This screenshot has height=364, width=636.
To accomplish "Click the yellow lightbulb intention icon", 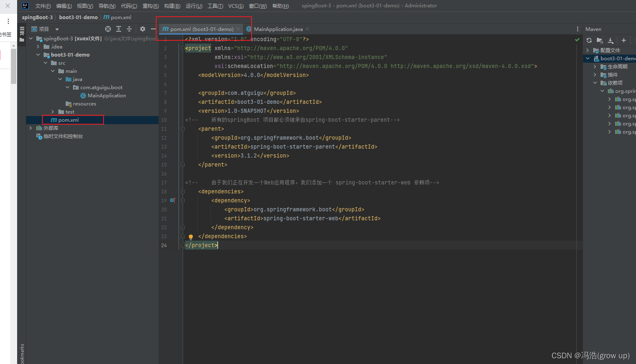I will click(190, 237).
